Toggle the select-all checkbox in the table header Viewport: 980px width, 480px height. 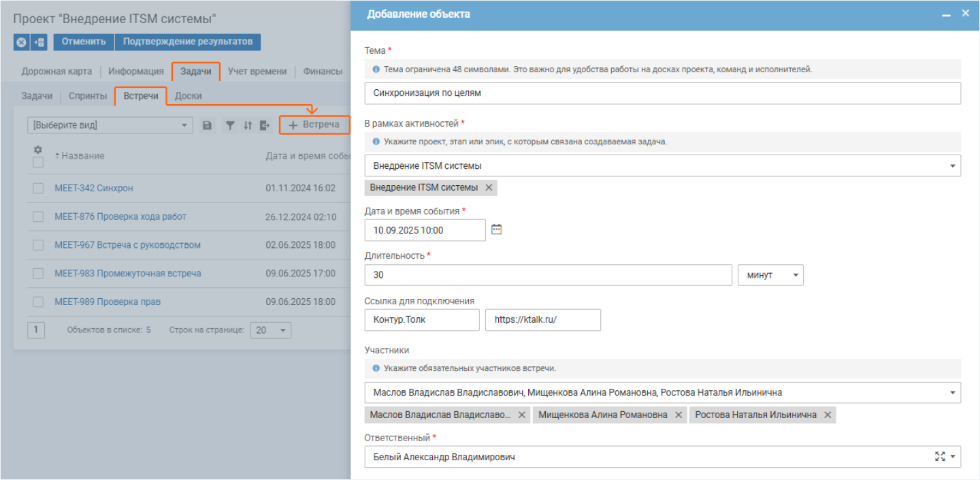(x=38, y=162)
